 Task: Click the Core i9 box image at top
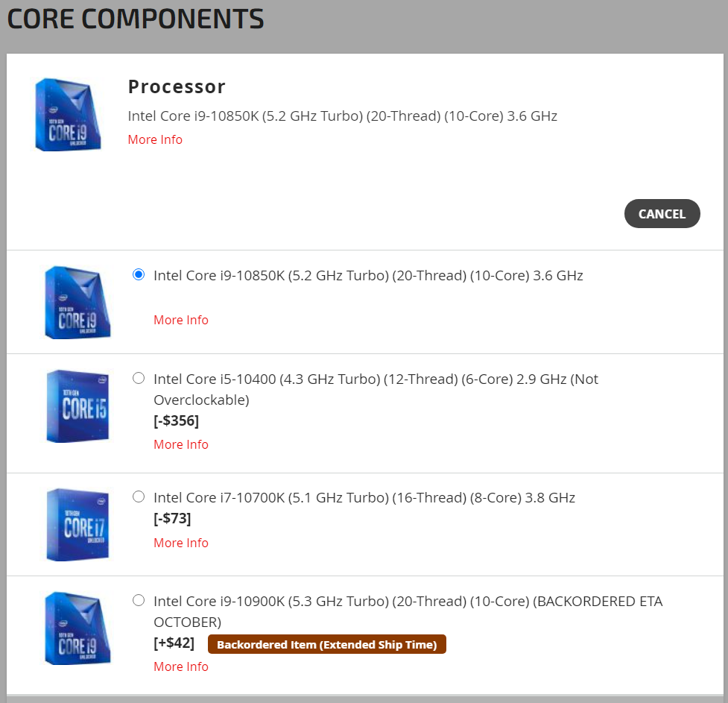click(68, 114)
